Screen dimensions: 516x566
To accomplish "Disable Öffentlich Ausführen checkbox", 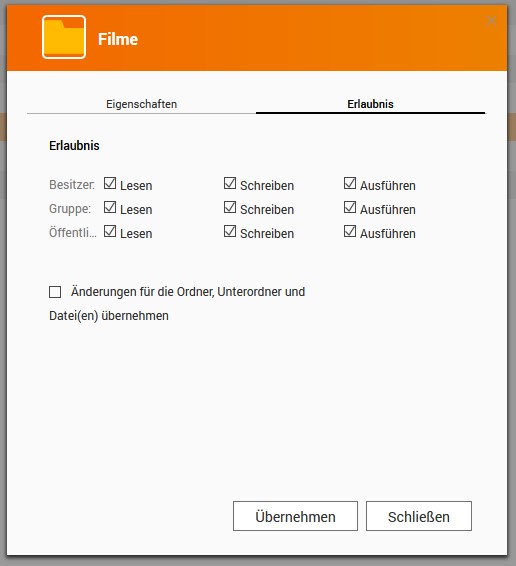I will [x=350, y=231].
